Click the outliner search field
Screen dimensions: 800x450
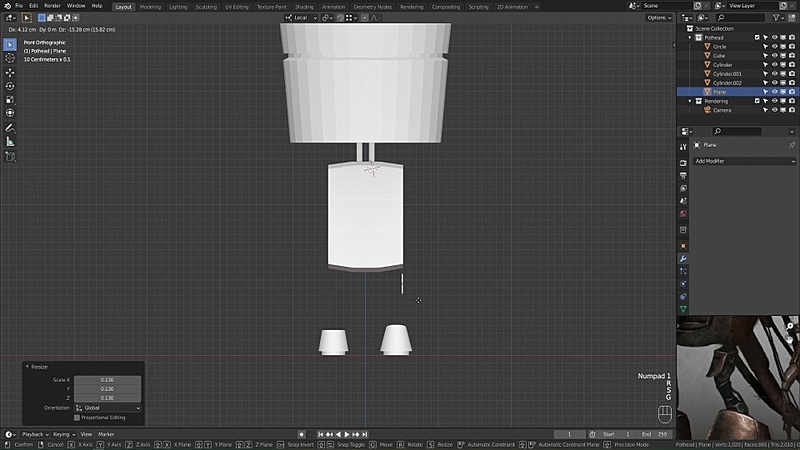(x=740, y=17)
